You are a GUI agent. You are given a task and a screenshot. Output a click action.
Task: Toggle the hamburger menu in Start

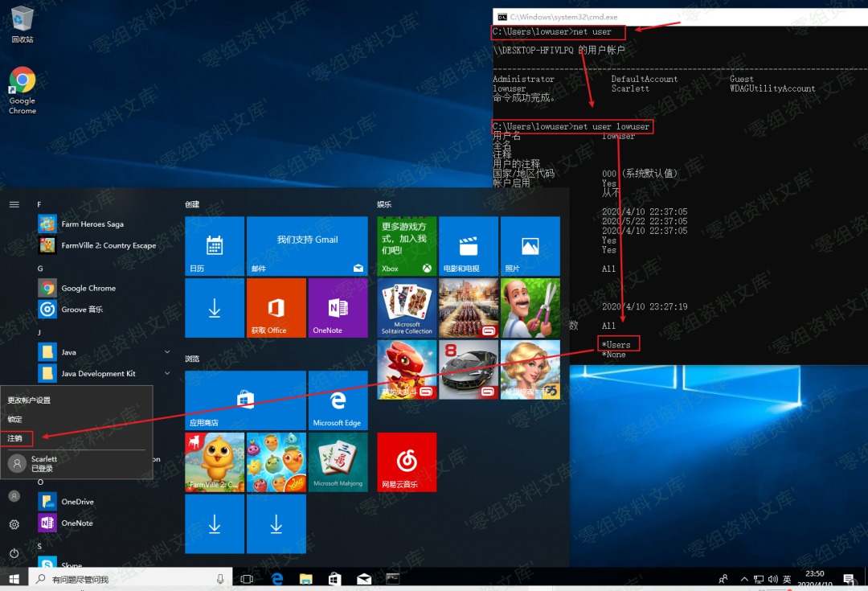pyautogui.click(x=14, y=204)
